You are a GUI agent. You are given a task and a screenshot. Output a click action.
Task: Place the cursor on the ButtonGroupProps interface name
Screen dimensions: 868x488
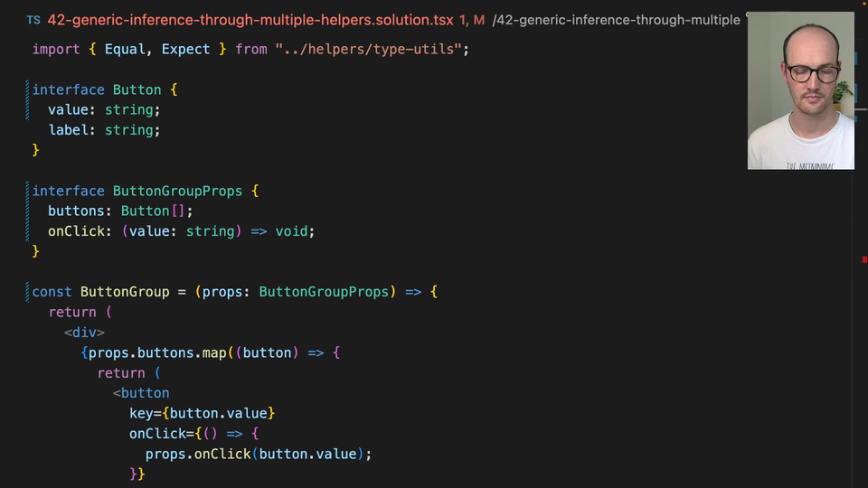coord(177,191)
